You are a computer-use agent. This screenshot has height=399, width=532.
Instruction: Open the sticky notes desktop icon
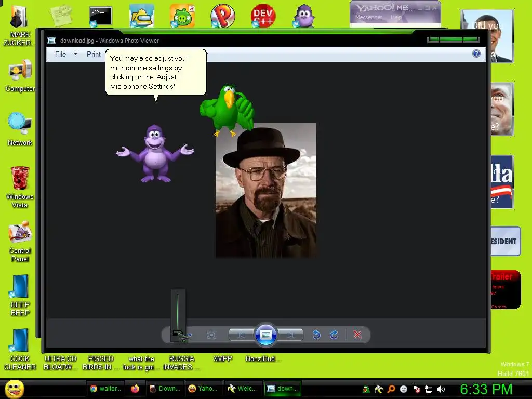click(x=60, y=16)
